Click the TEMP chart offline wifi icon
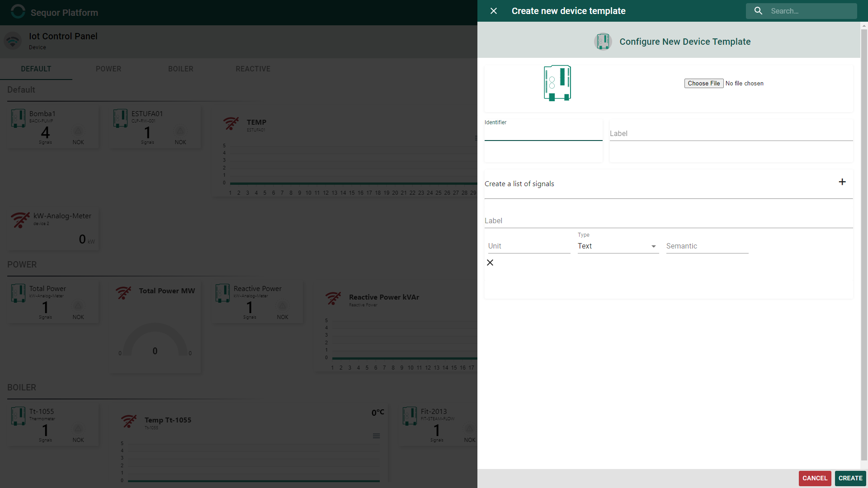This screenshot has width=868, height=488. point(231,123)
